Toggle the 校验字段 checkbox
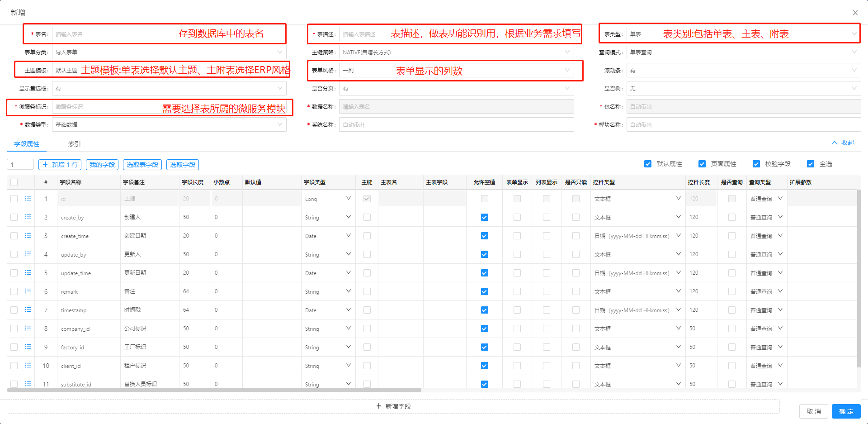The height and width of the screenshot is (424, 868). [x=756, y=164]
